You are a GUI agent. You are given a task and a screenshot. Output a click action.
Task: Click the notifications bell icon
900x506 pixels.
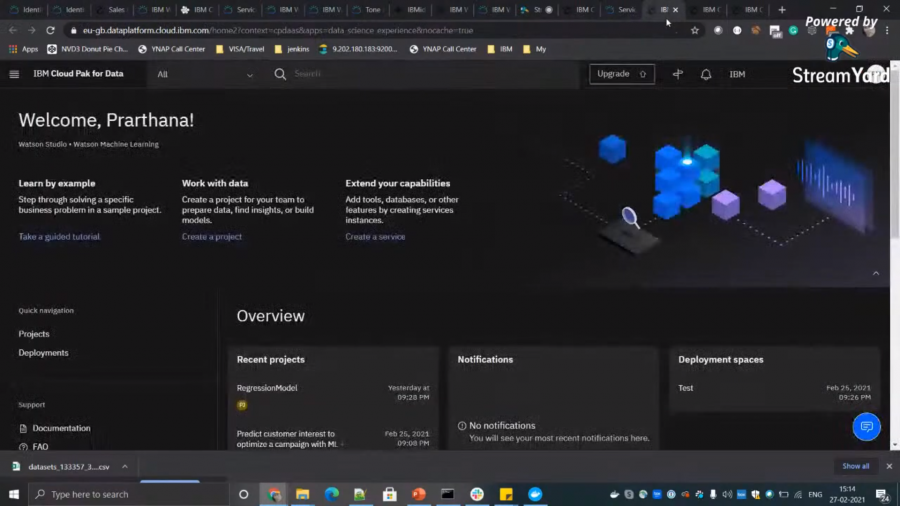(x=706, y=74)
